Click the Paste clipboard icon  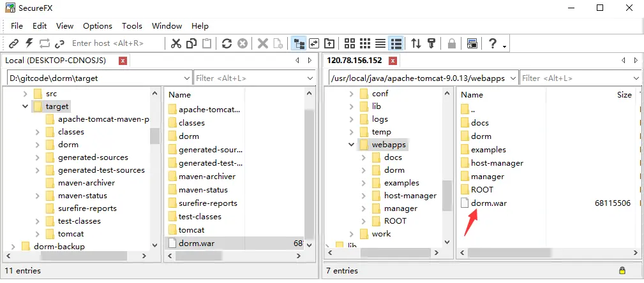tap(207, 43)
